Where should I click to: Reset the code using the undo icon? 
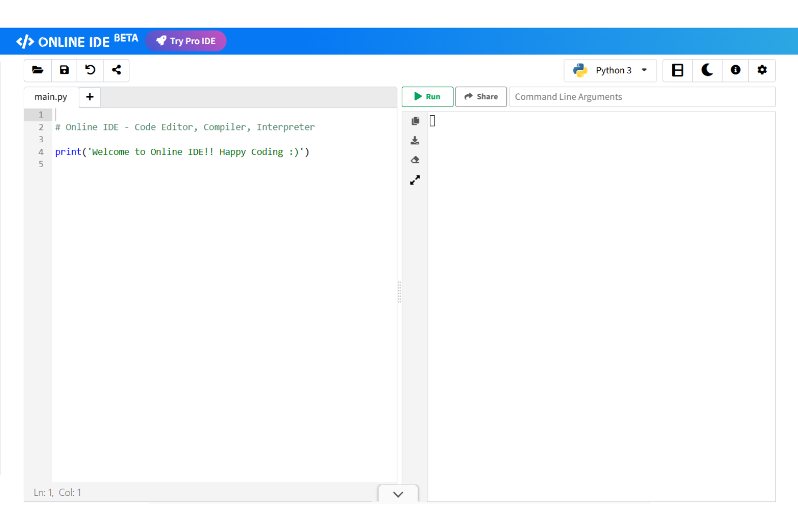pyautogui.click(x=90, y=70)
